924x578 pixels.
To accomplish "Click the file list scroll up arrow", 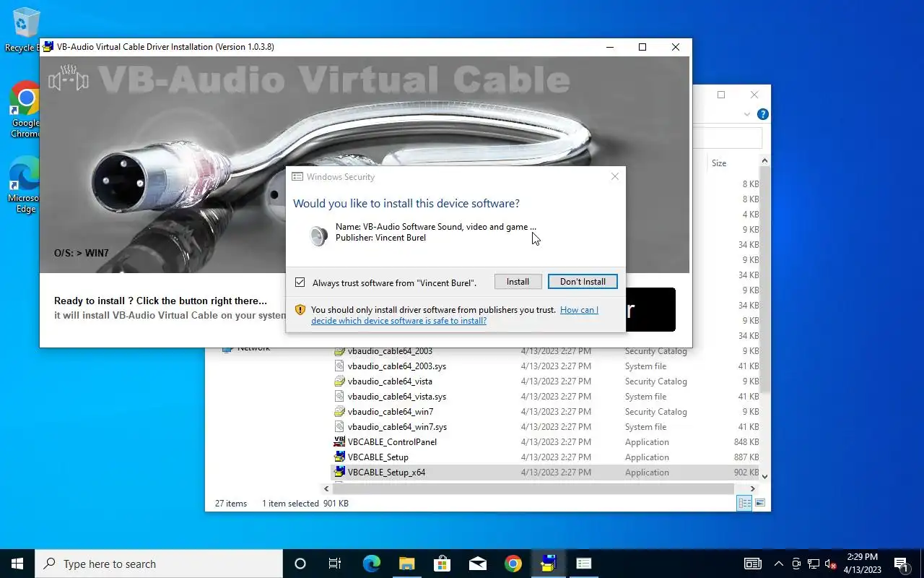I will point(765,161).
